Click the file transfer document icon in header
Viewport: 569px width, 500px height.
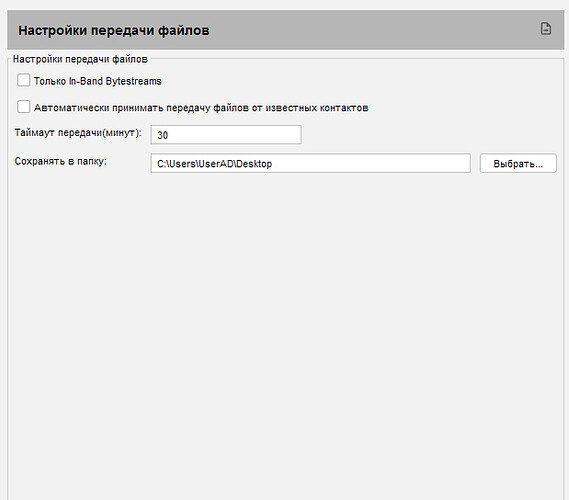545,29
